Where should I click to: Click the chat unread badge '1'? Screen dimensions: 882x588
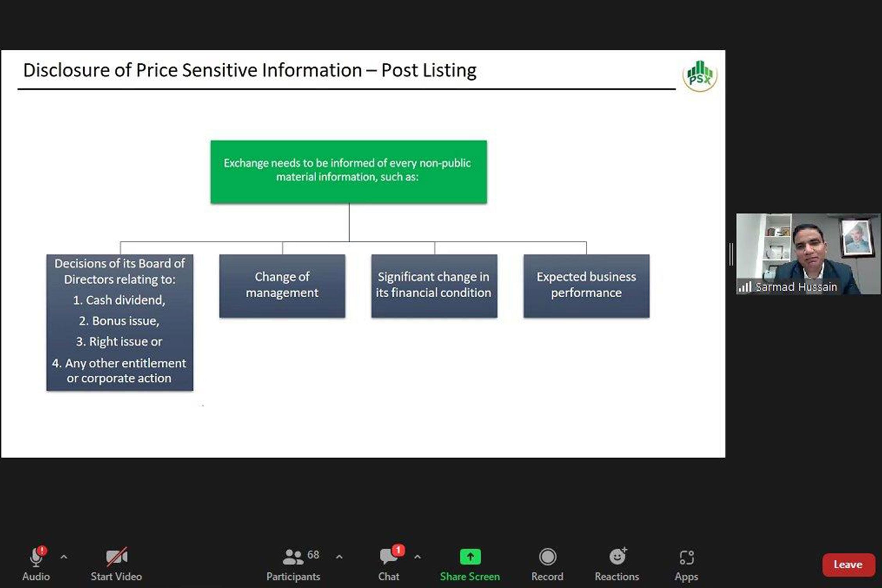click(x=398, y=550)
